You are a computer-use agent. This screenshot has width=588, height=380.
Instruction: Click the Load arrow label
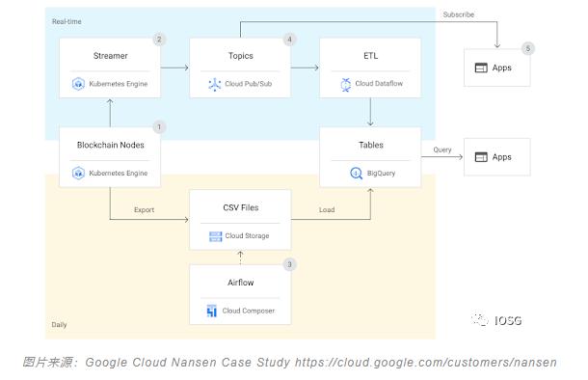[327, 209]
